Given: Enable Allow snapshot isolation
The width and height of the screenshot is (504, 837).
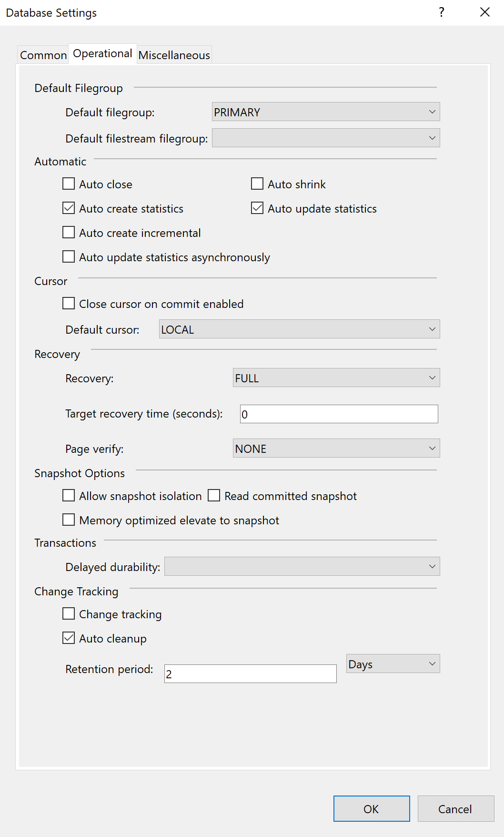Looking at the screenshot, I should click(69, 496).
